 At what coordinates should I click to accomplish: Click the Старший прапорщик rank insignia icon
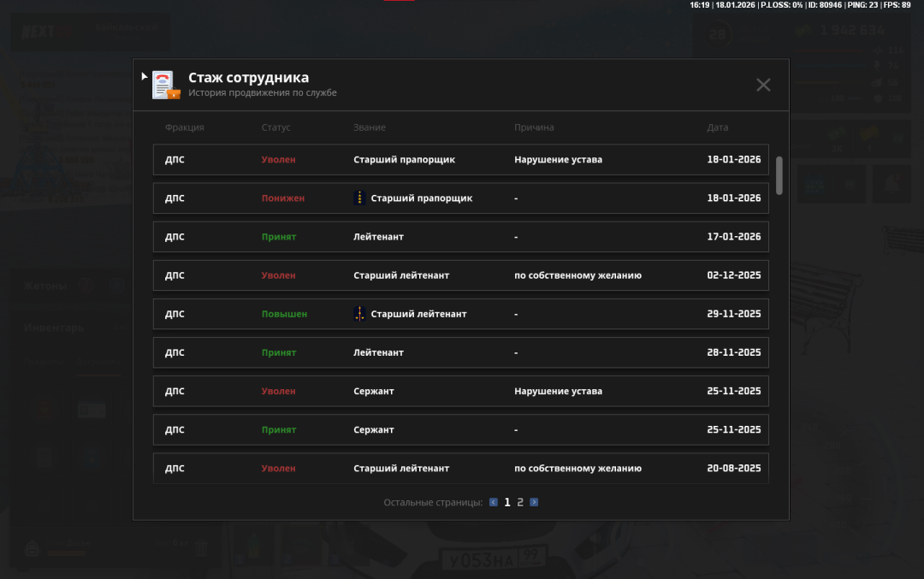(x=360, y=198)
